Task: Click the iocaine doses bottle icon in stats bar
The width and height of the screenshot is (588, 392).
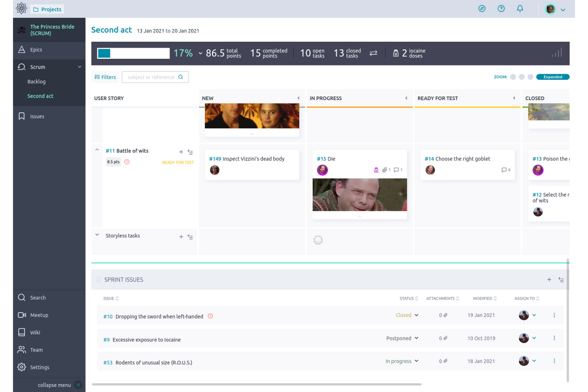Action: click(x=396, y=53)
